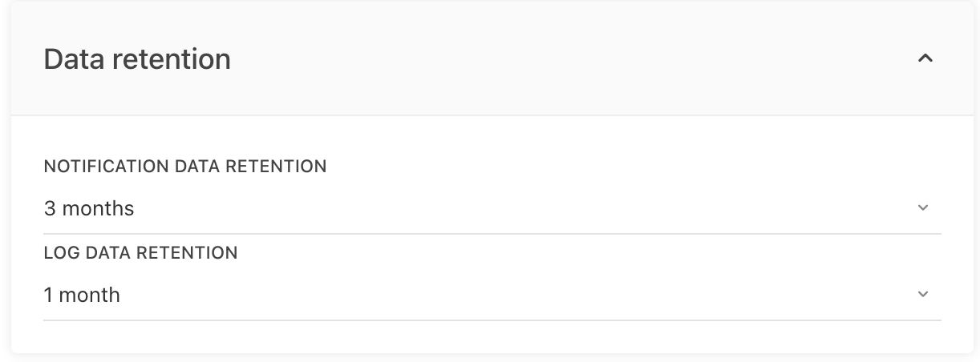Click the "1 month" text
The image size is (980, 362).
(82, 296)
